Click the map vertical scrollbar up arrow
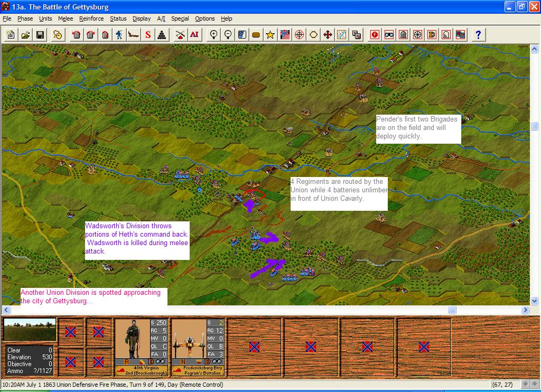Image resolution: width=541 pixels, height=392 pixels. point(535,49)
